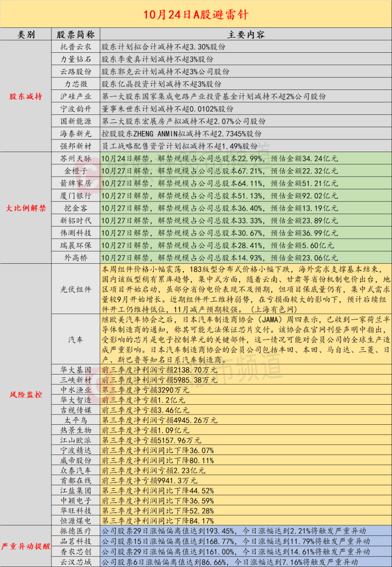Click the 严重异动提醒 category cell

(x=26, y=546)
